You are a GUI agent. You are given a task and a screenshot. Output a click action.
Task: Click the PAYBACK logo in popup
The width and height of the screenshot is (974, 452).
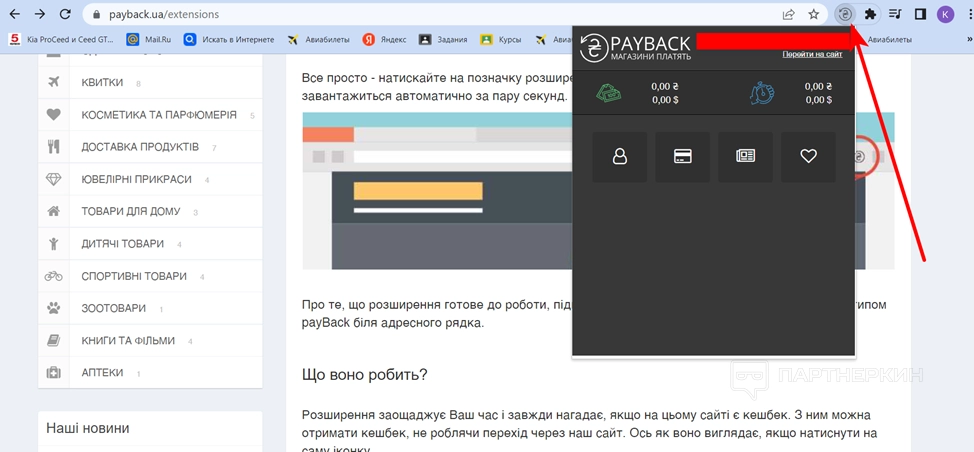(635, 47)
